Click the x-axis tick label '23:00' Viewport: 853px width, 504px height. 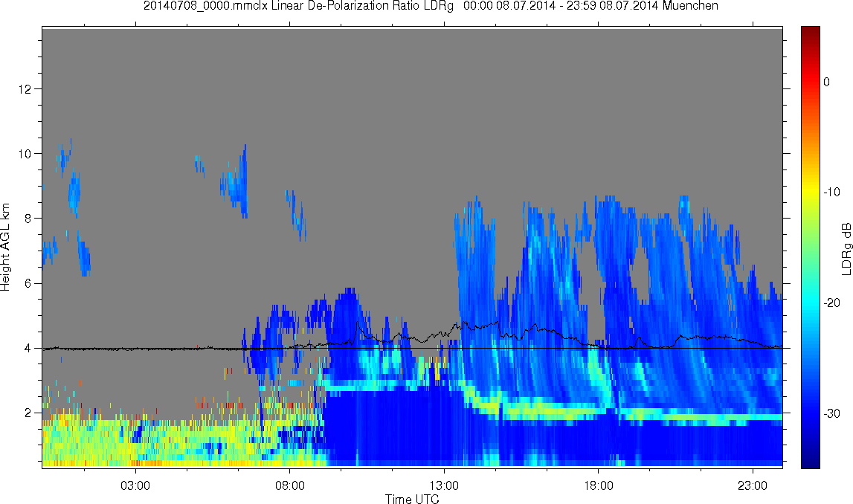pos(753,485)
